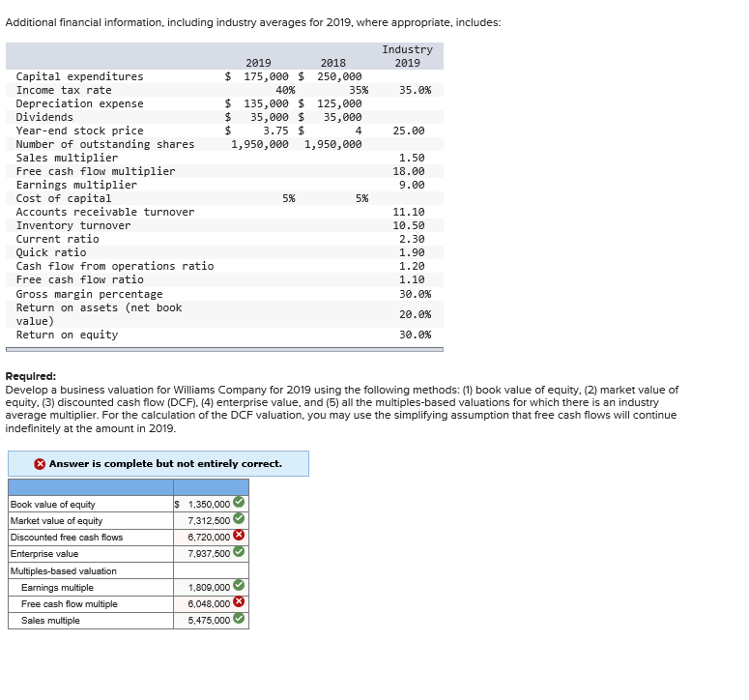Viewport: 749px width, 700px height.
Task: Click the 'Free cash flow multiple' row label
Action: pyautogui.click(x=70, y=604)
